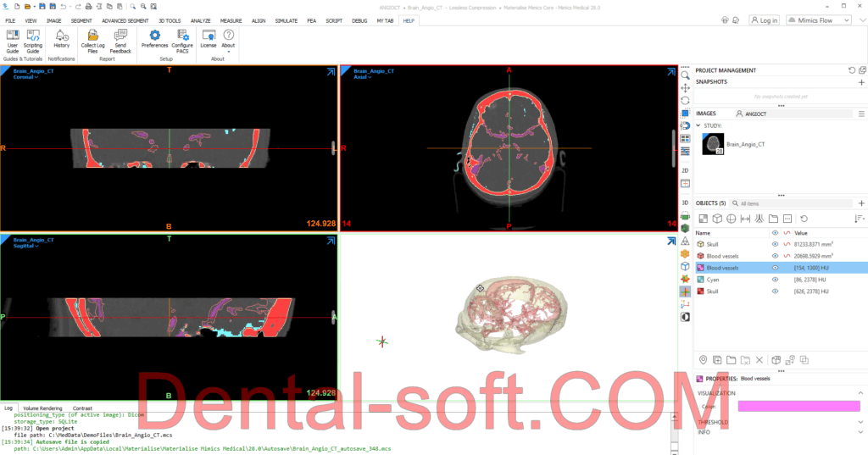868x455 pixels.
Task: Open License information
Action: (209, 39)
